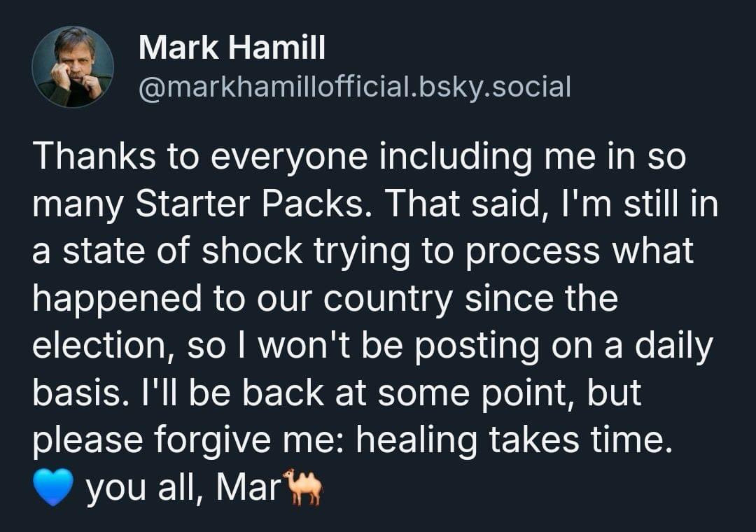Viewport: 756px width, 532px height.
Task: Click the words "our country" in post
Action: [354, 299]
